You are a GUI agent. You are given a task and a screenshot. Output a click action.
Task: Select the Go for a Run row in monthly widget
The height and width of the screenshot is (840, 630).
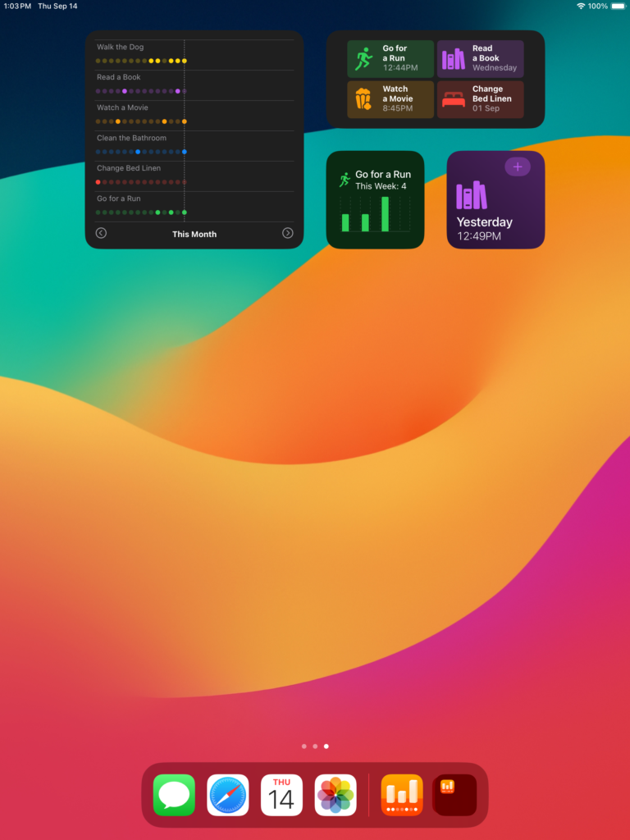194,207
